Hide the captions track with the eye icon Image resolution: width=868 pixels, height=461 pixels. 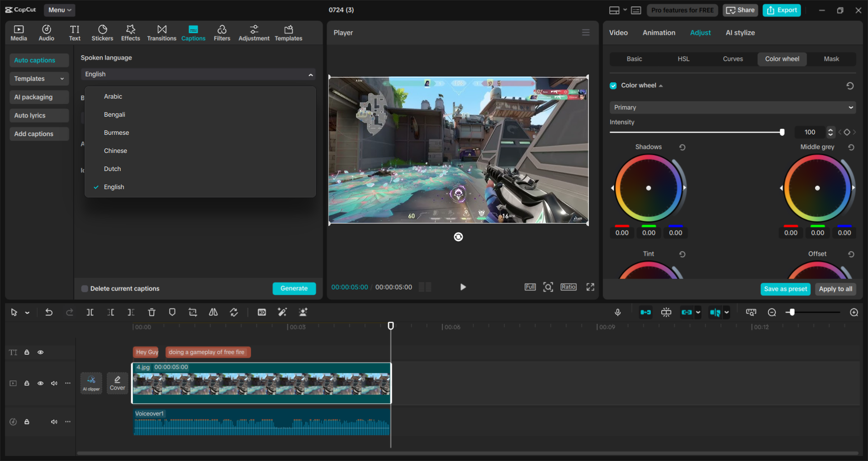40,352
